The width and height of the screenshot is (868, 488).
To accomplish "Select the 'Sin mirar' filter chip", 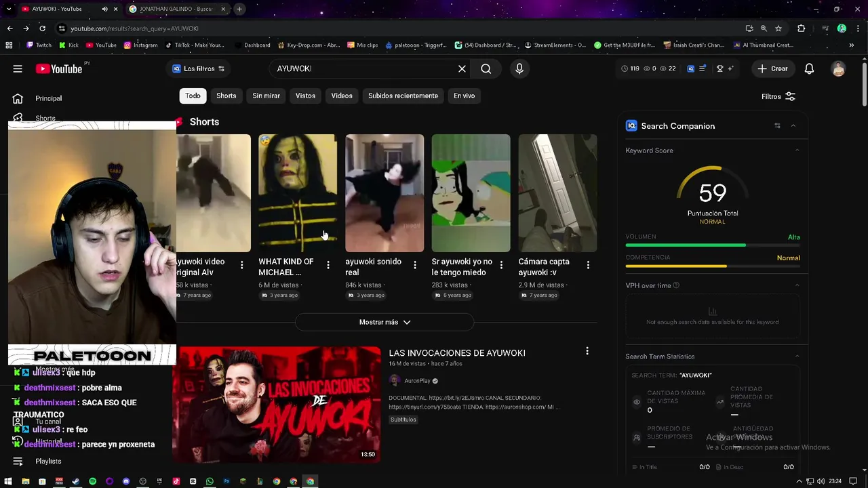I will 266,96.
